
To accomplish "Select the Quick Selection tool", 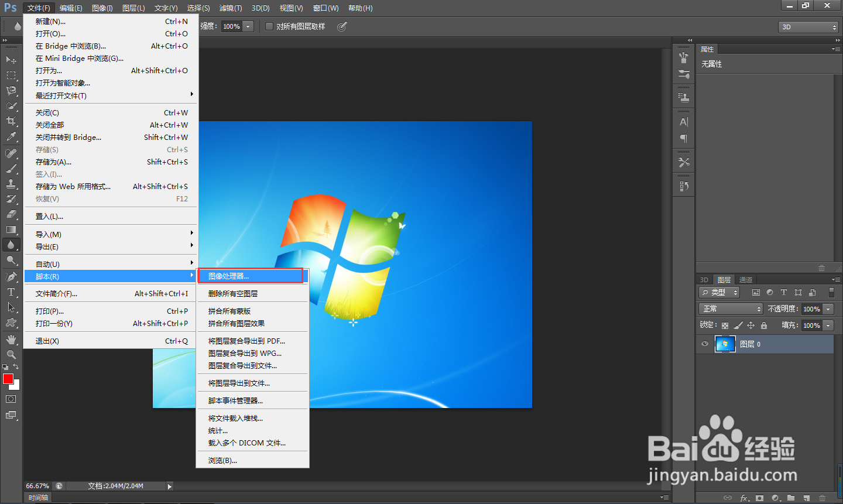I will pyautogui.click(x=11, y=106).
